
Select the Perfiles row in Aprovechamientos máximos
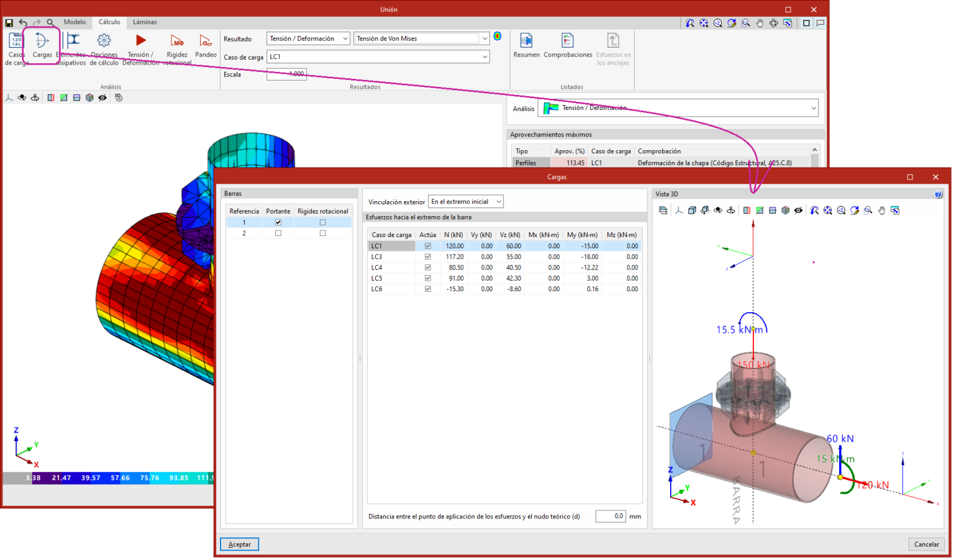pos(661,163)
